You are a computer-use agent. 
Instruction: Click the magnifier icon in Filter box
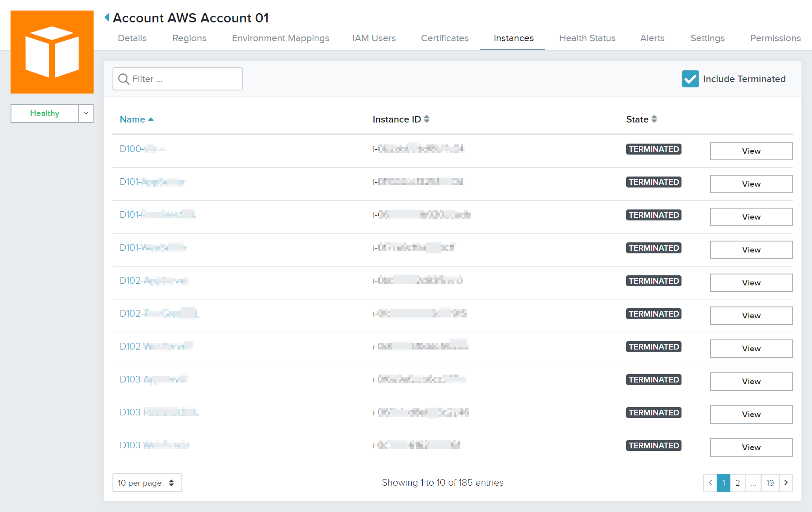[124, 79]
